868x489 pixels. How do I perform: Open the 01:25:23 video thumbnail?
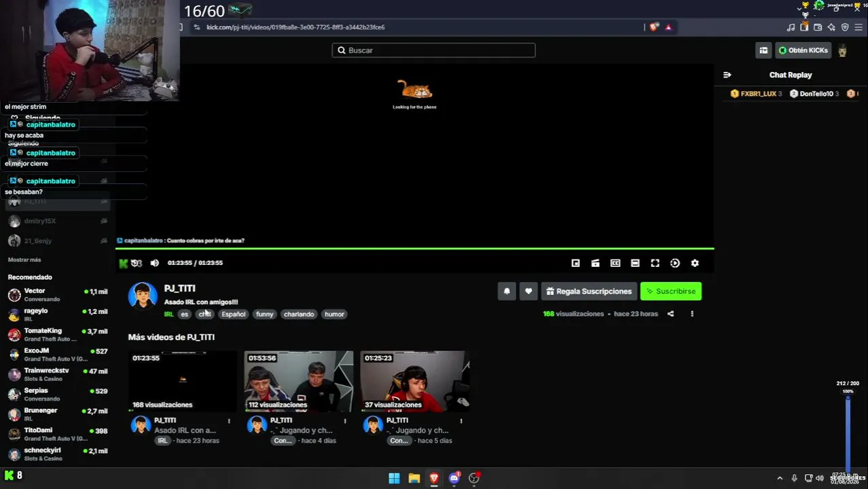tap(415, 382)
